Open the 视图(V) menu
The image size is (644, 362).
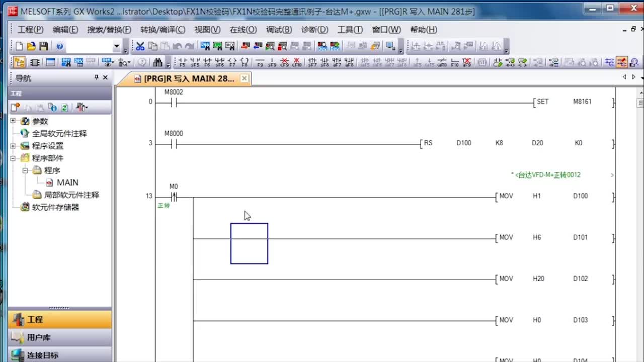pyautogui.click(x=207, y=30)
